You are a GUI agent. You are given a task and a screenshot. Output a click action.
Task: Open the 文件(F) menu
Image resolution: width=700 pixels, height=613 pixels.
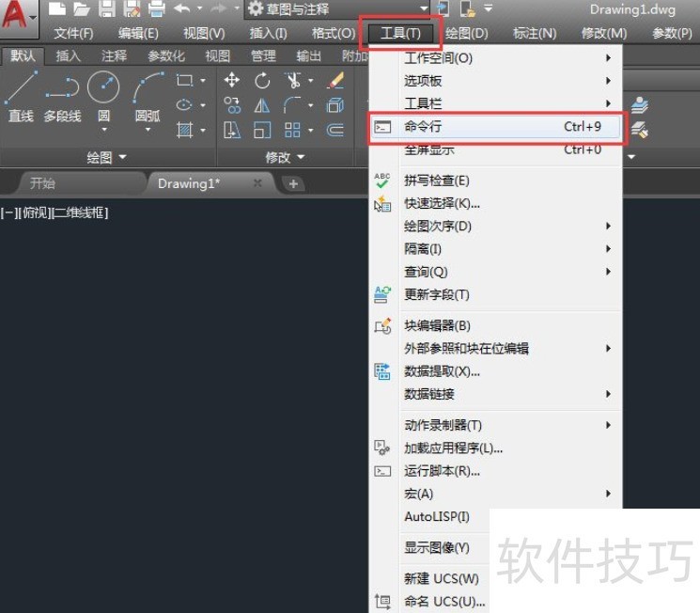pyautogui.click(x=73, y=33)
